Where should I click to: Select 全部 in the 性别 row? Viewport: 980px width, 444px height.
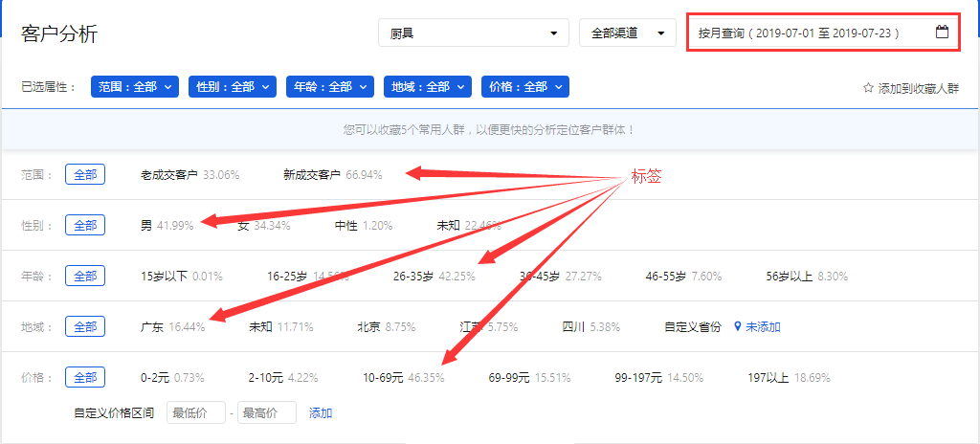pyautogui.click(x=85, y=225)
